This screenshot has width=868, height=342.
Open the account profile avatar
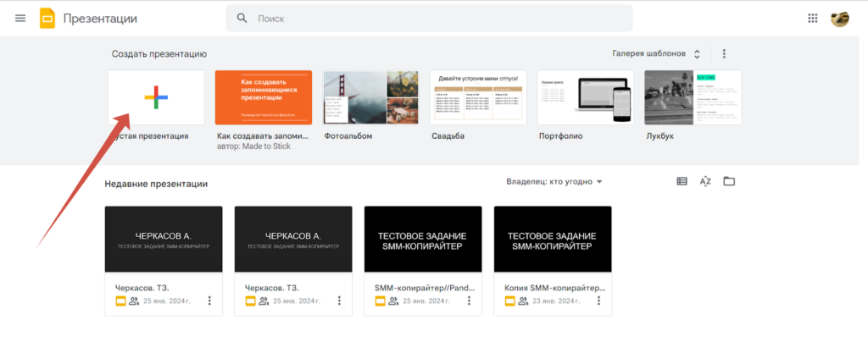[840, 19]
